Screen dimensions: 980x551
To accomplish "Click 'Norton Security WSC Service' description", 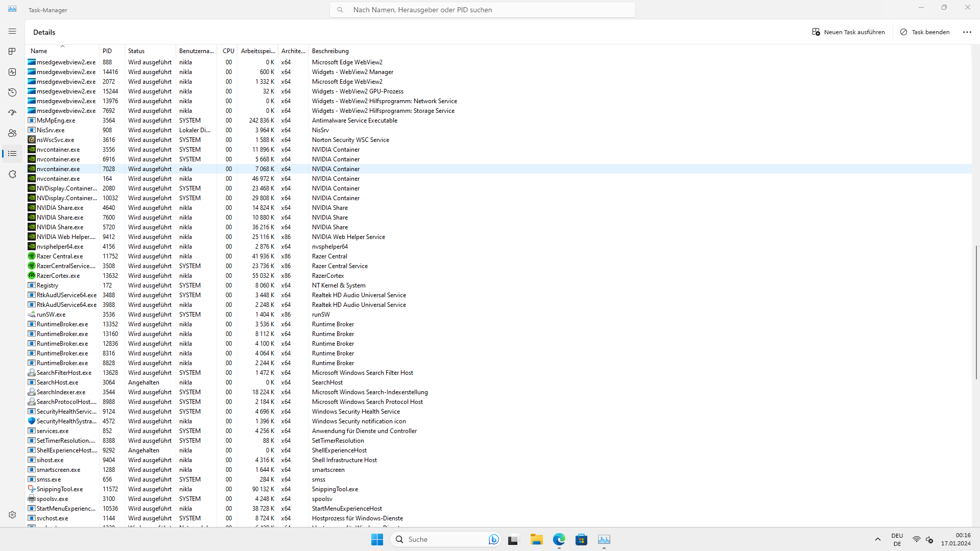I will [x=350, y=140].
